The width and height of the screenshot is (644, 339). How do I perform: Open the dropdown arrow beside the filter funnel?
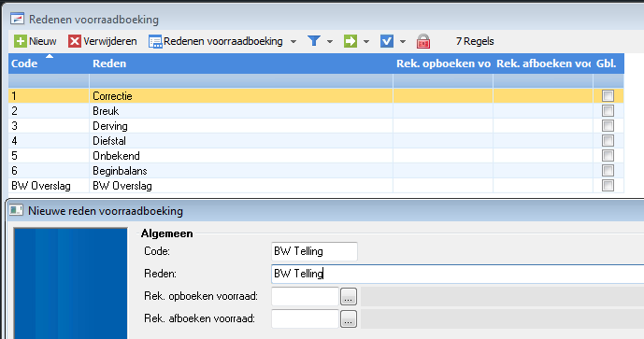pyautogui.click(x=330, y=41)
